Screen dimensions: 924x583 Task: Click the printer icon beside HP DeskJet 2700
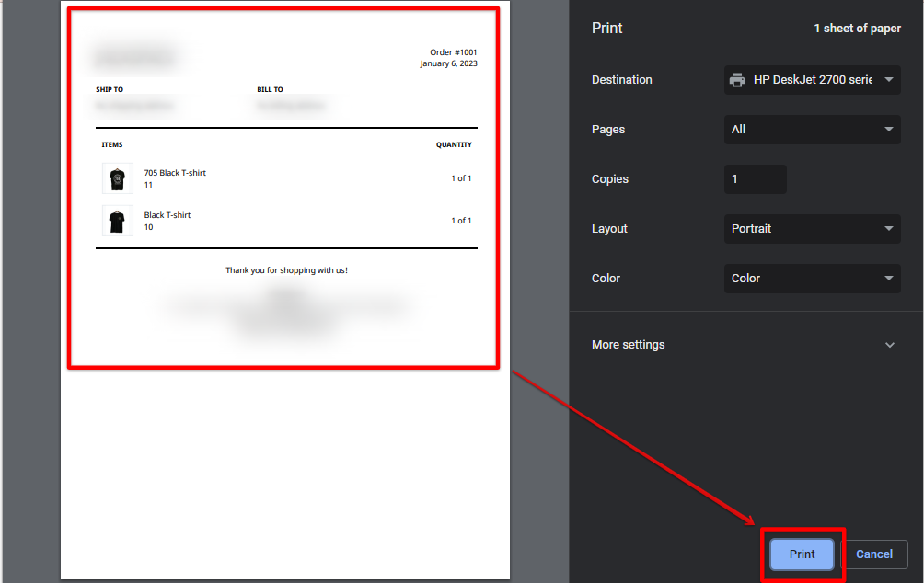(737, 80)
